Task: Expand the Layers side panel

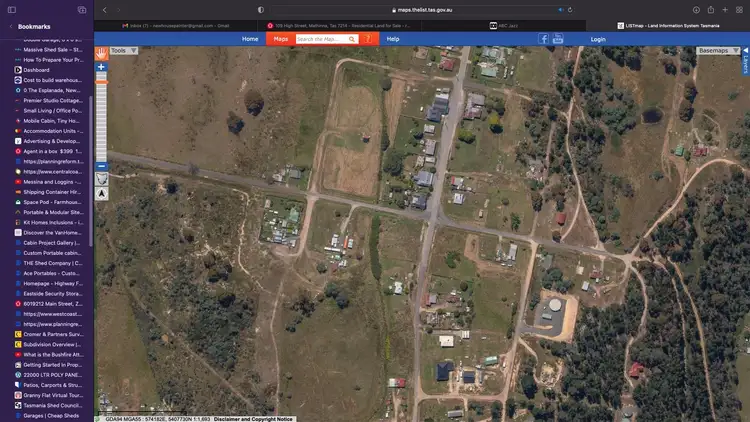Action: 744,63
